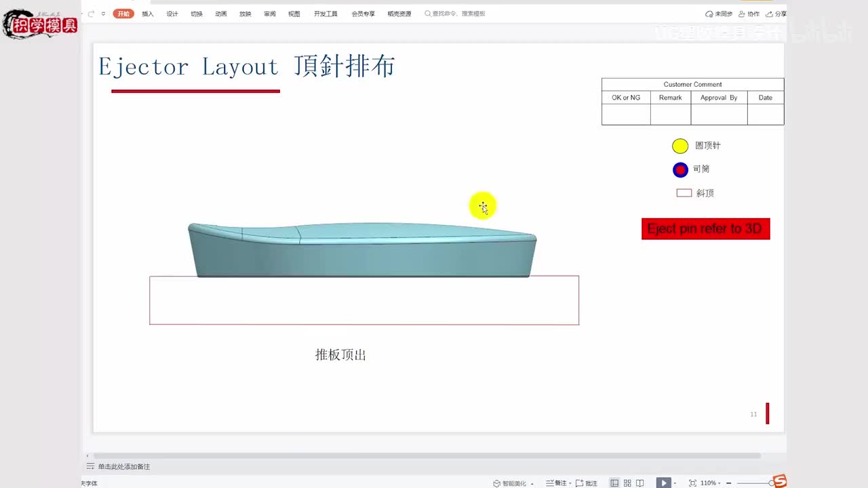Viewport: 868px width, 488px height.
Task: Switch to the 切换 tab
Action: [197, 14]
